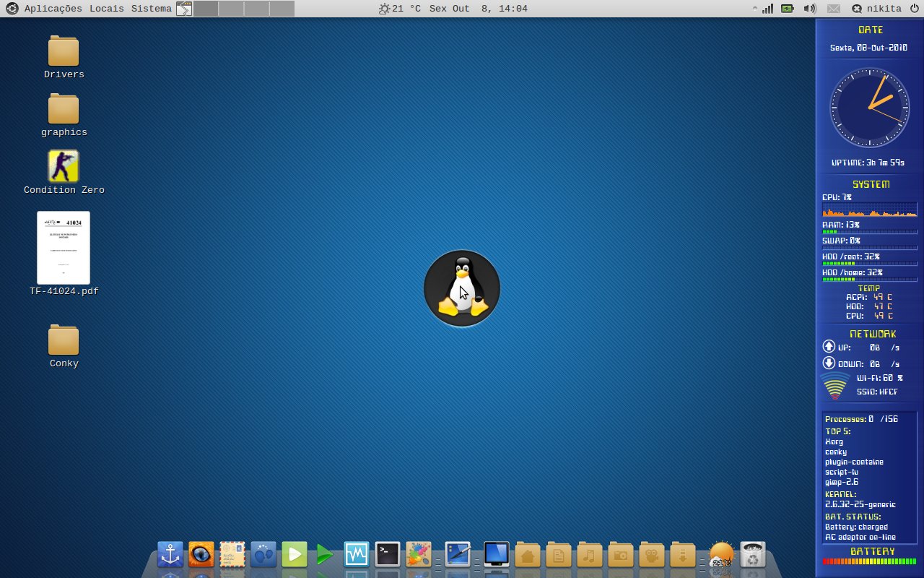Switch to the second workspace

tap(231, 9)
